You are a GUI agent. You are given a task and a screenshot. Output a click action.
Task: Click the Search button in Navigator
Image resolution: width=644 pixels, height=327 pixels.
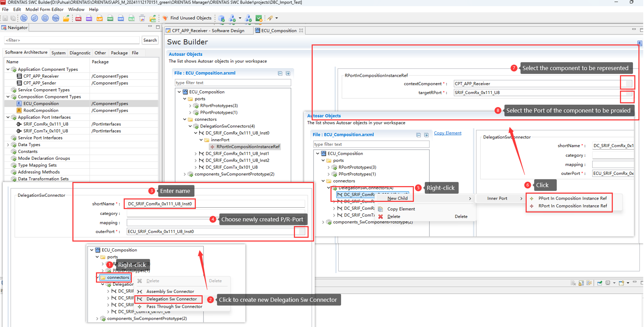[150, 40]
